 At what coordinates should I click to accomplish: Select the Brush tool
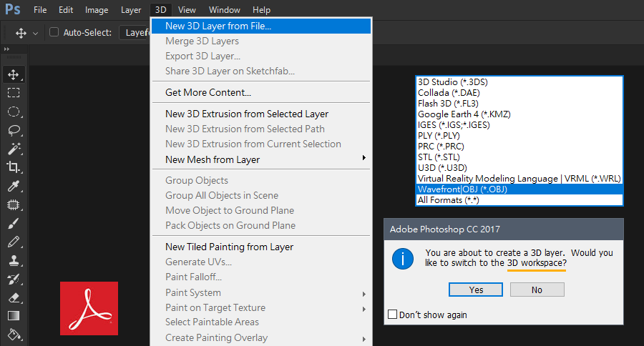(14, 223)
